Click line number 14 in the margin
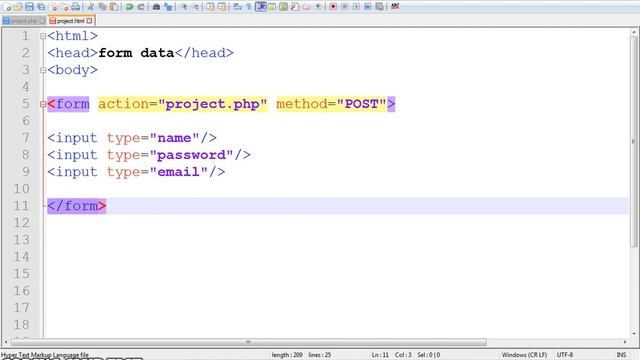The height and width of the screenshot is (360, 640). [x=21, y=257]
